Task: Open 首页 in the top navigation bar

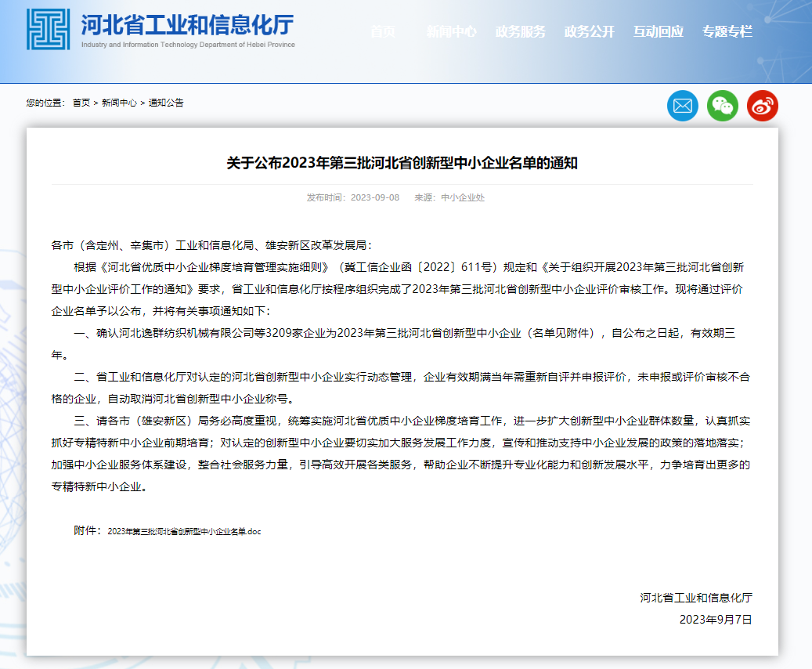Action: [383, 32]
